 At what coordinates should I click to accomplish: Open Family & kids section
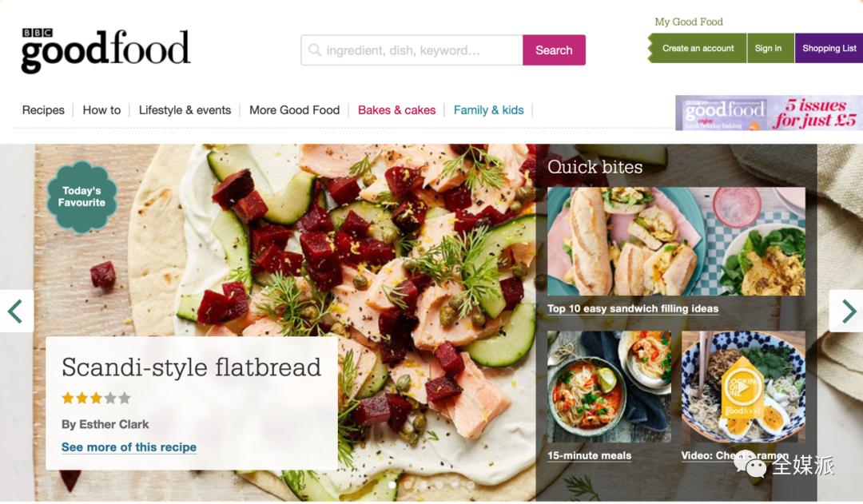489,110
